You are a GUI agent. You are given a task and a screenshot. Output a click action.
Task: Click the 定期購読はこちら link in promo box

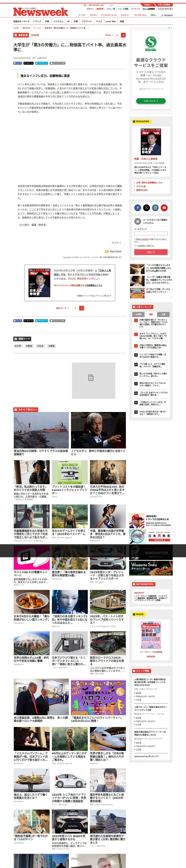[x=94, y=285]
